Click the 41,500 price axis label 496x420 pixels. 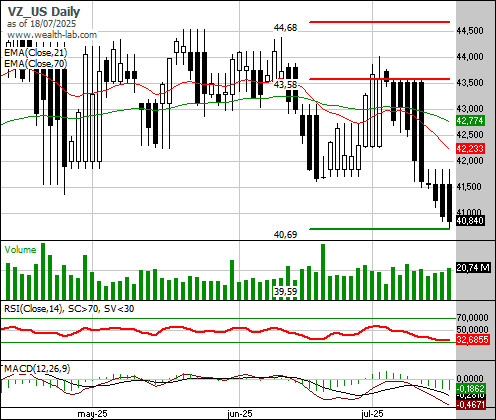coord(470,187)
